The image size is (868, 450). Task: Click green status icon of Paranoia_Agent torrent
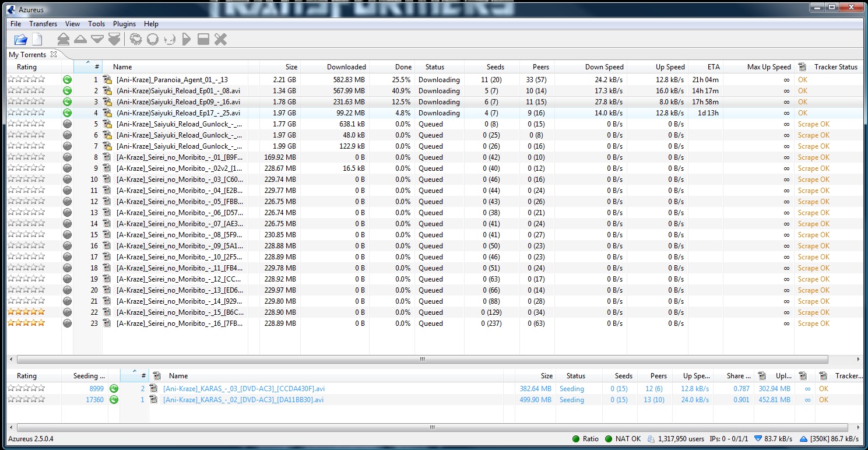67,80
